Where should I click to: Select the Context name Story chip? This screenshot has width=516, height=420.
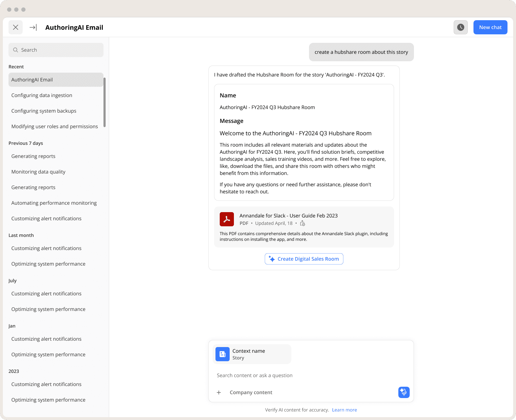(x=252, y=354)
